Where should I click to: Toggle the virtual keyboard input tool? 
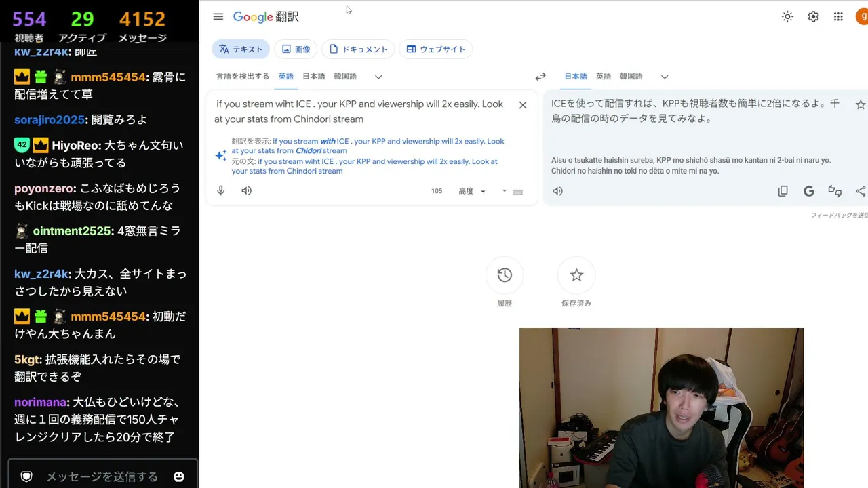pyautogui.click(x=518, y=192)
